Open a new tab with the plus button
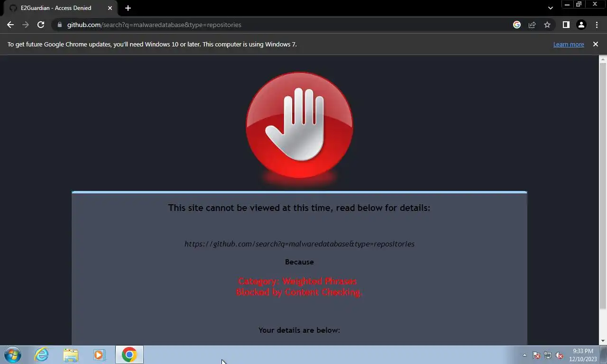This screenshot has height=364, width=607. (x=128, y=8)
